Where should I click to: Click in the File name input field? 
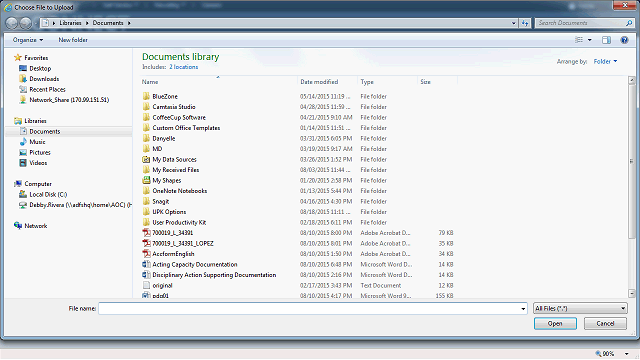pos(309,309)
